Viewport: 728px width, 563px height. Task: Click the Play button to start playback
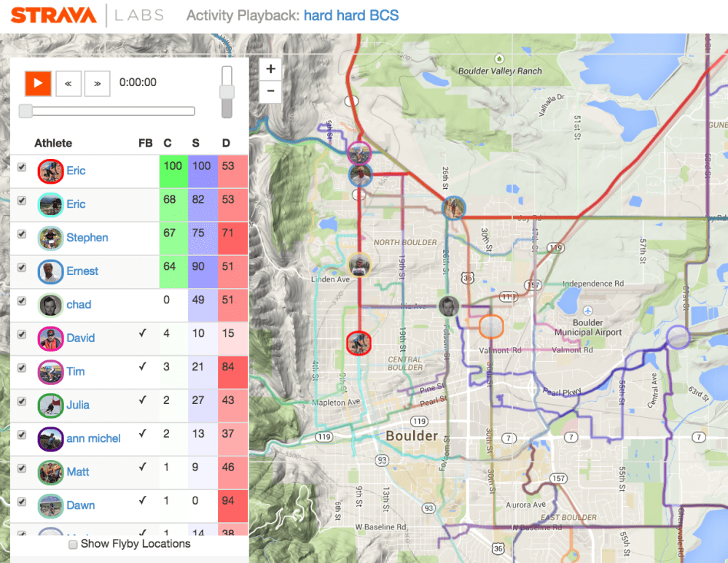tap(38, 83)
